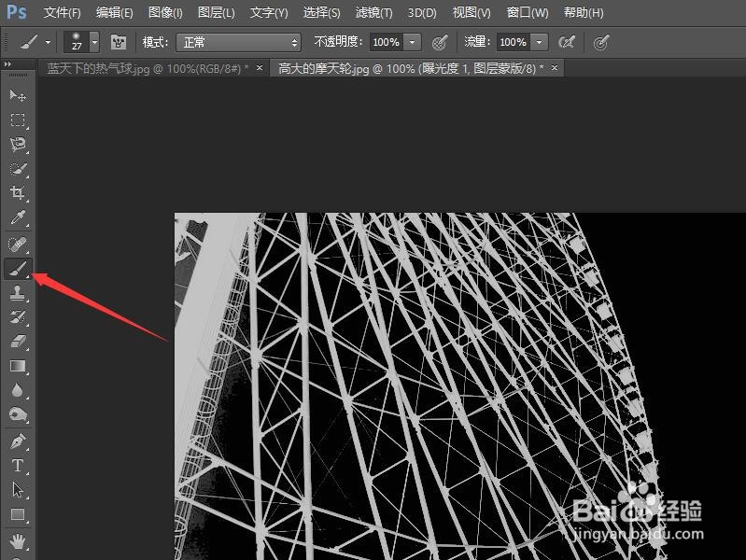Select the Dodge tool
Screen dimensions: 746x560
[18, 415]
